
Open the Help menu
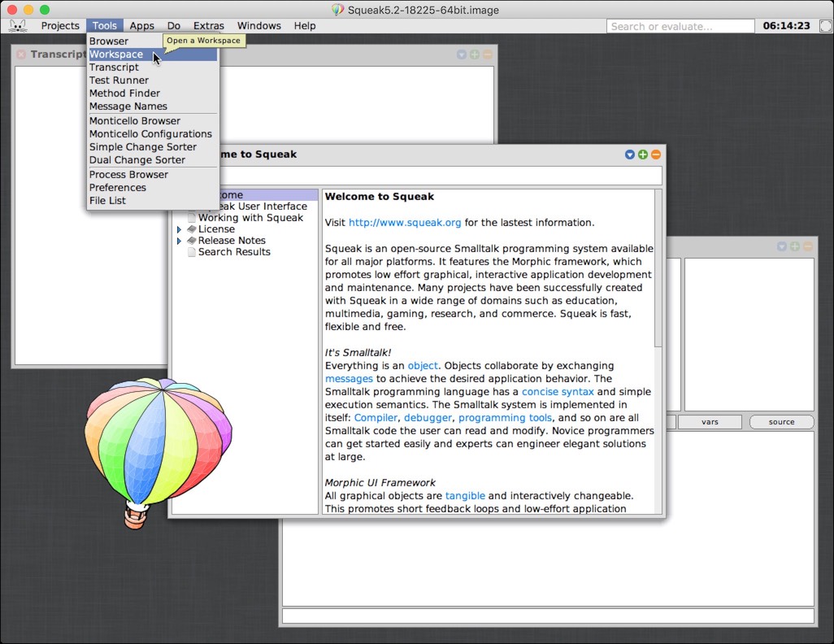point(305,25)
